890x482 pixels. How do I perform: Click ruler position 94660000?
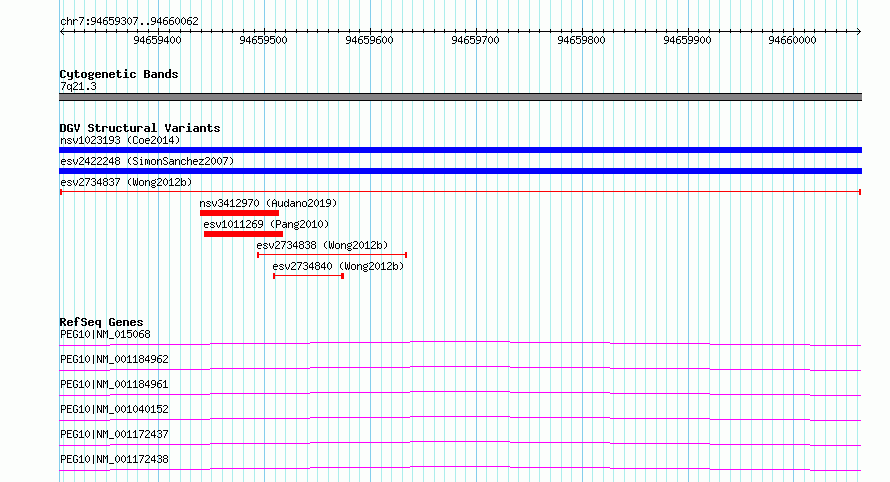click(792, 40)
